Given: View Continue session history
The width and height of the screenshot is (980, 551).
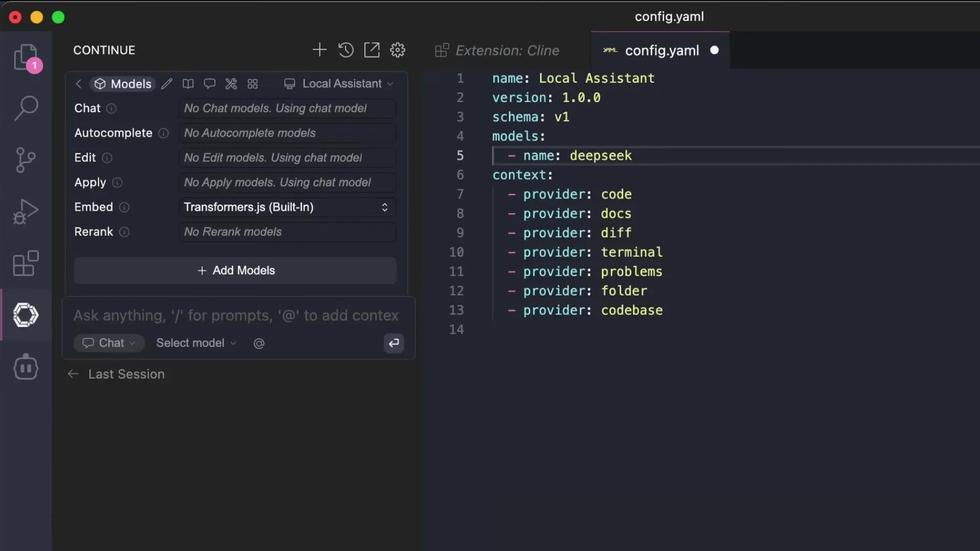Looking at the screenshot, I should tap(346, 50).
